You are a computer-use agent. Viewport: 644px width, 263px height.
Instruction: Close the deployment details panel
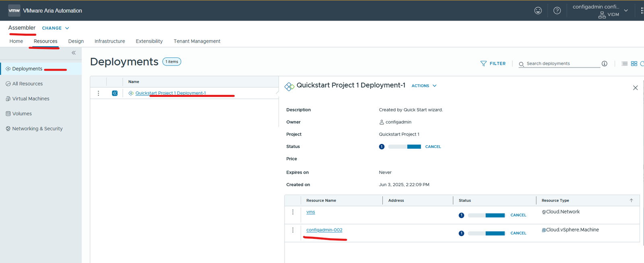click(x=635, y=88)
